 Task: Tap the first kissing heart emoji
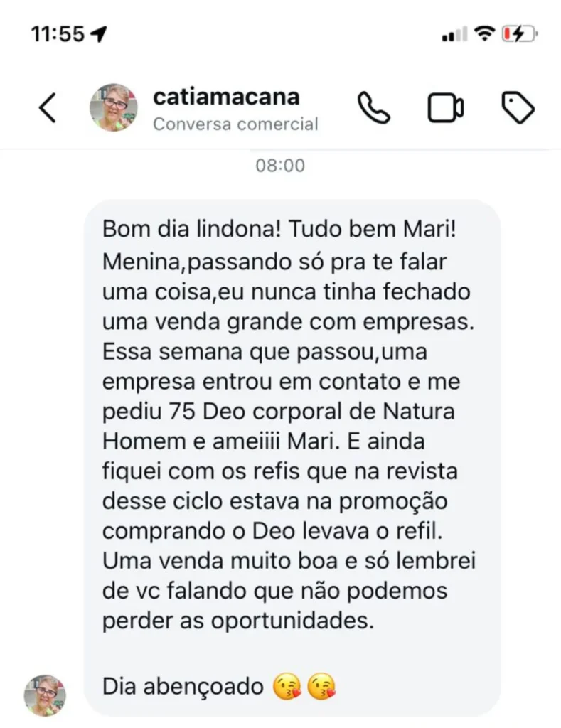tap(287, 687)
